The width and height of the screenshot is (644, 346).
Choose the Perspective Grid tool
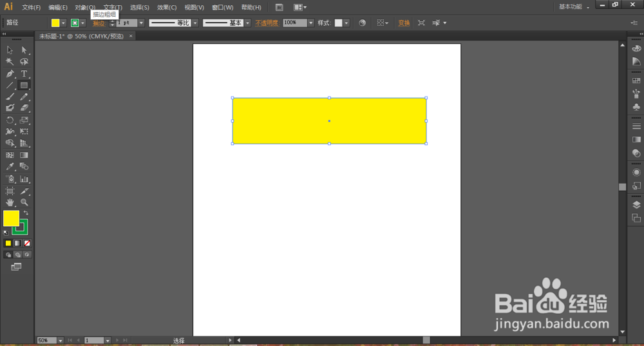click(24, 143)
